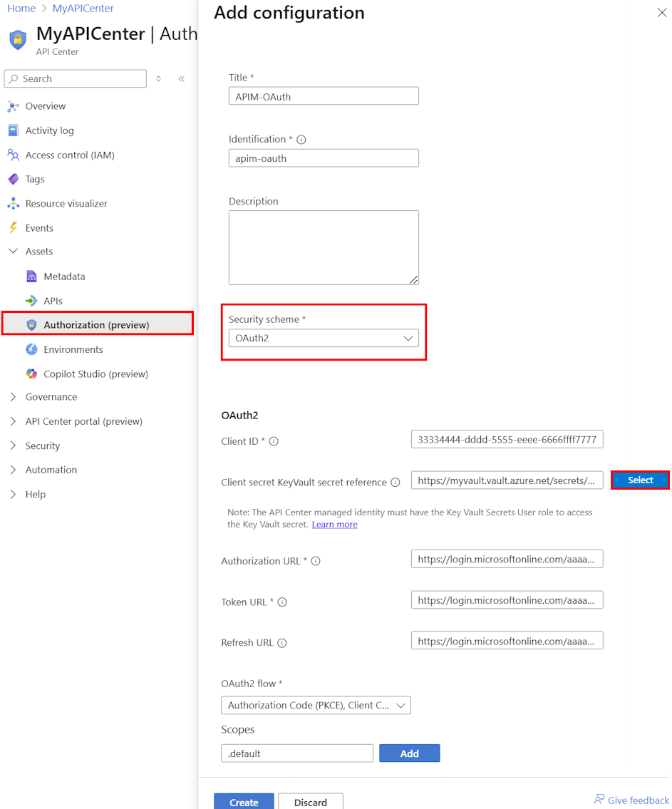
Task: Click the Identification input field
Action: coord(324,158)
